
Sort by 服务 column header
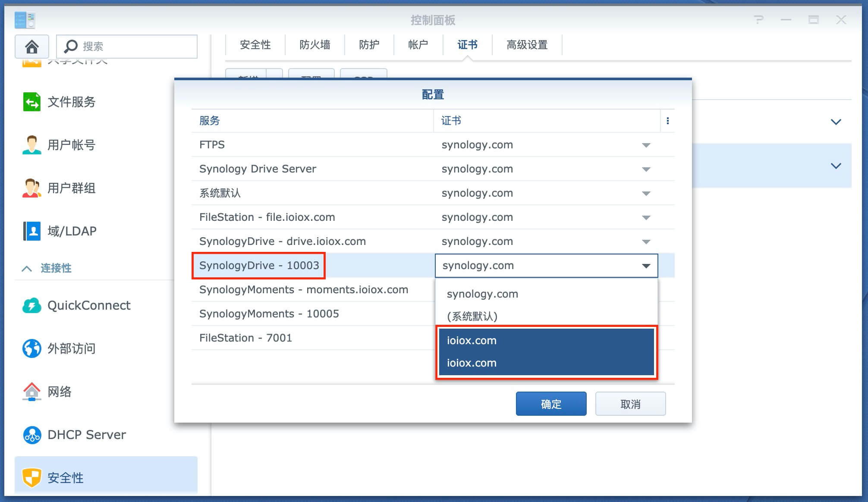[312, 121]
